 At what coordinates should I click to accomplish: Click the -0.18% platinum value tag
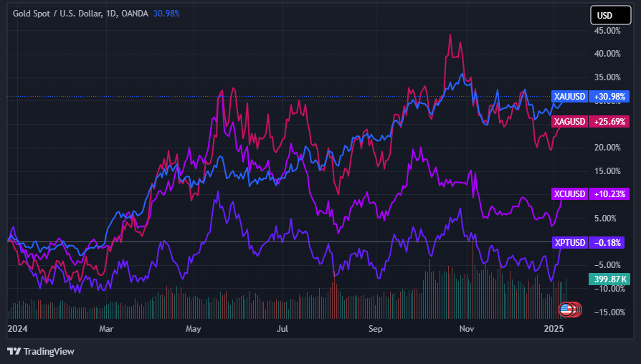click(607, 243)
